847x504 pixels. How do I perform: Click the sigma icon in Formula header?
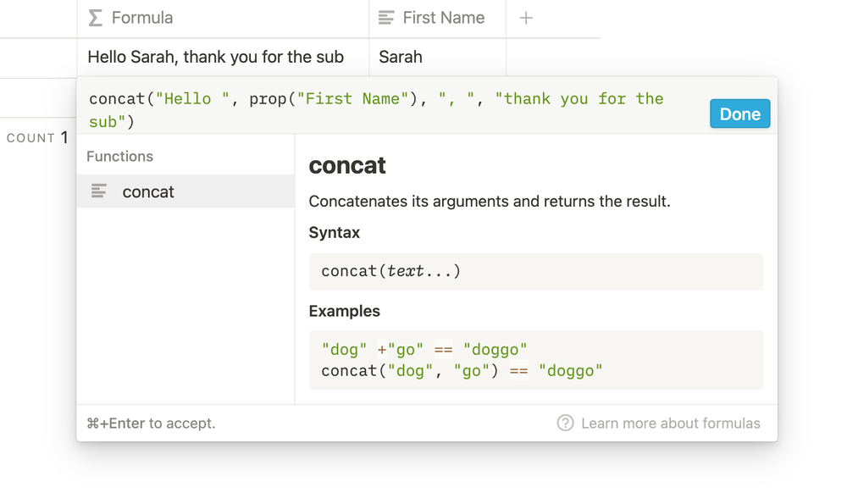[96, 18]
